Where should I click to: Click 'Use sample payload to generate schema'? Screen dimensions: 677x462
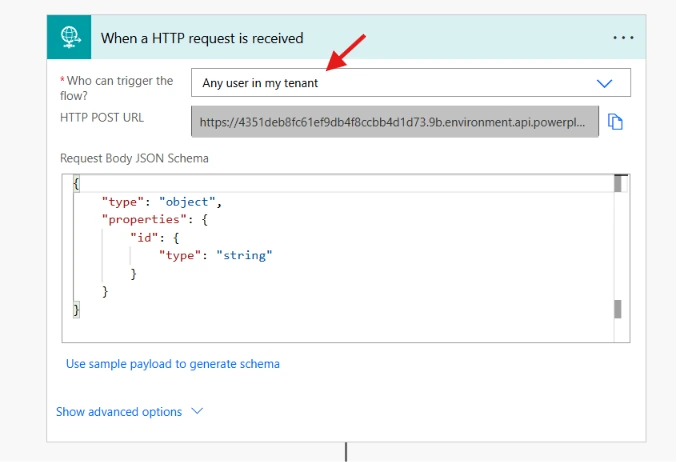(173, 364)
